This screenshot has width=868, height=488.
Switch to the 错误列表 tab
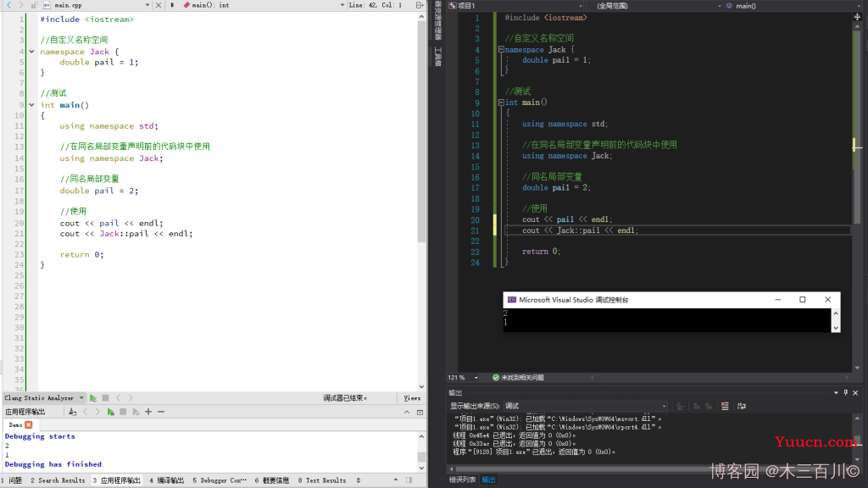(x=462, y=480)
